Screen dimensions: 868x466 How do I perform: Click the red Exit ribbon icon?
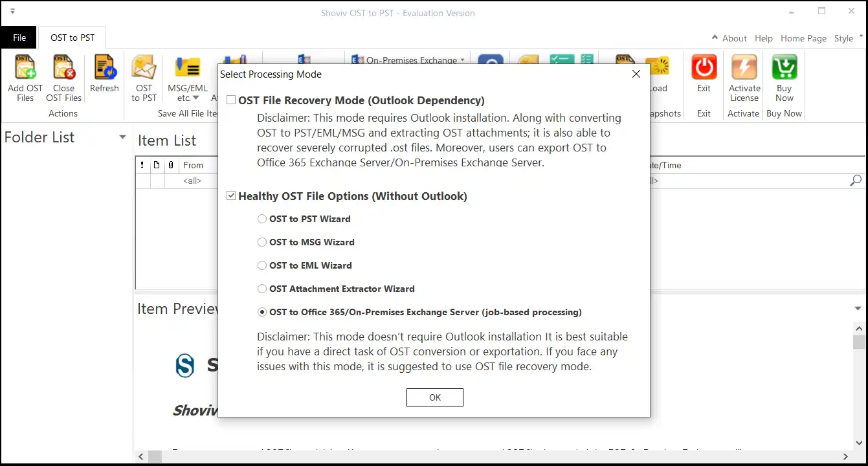[704, 67]
